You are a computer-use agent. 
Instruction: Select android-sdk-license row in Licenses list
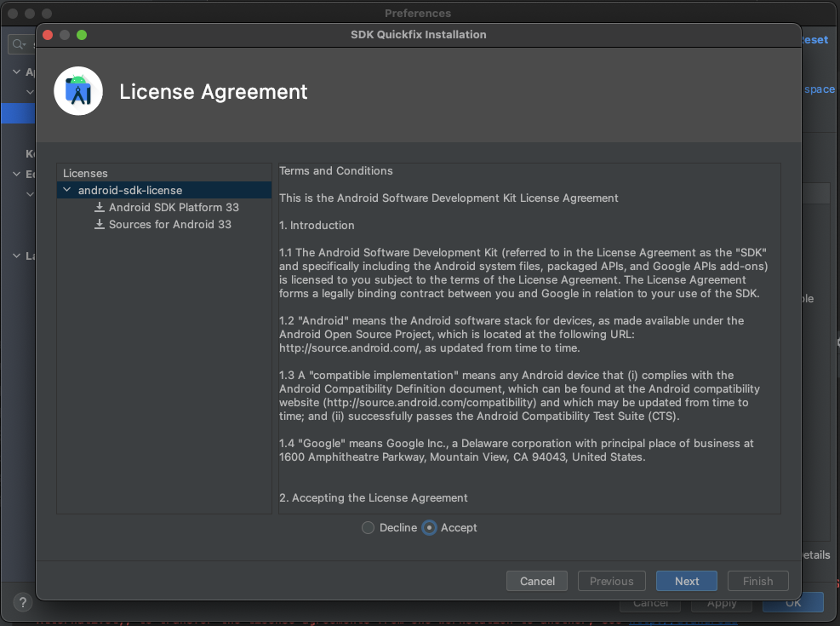coord(164,190)
